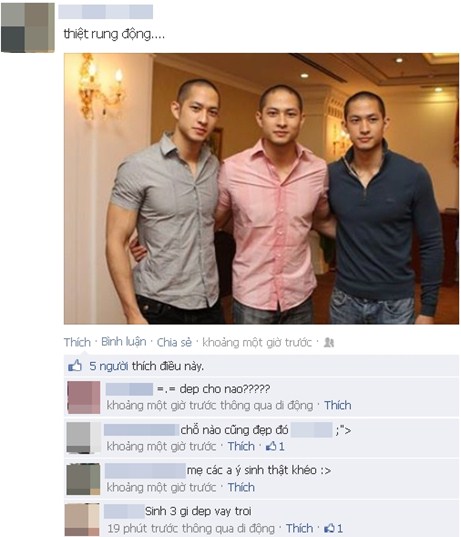Open avatar of 'Sinh 3 gi dep' commenter
This screenshot has width=461, height=537.
click(x=82, y=520)
